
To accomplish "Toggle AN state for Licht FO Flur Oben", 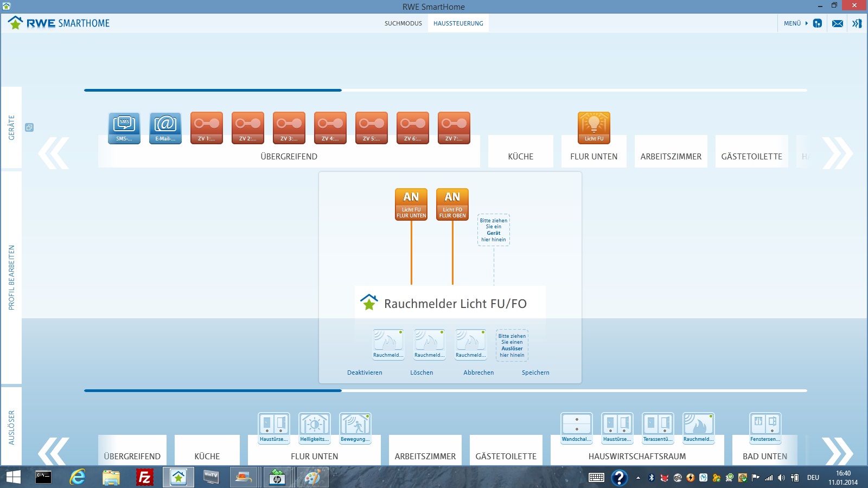I will [x=452, y=204].
